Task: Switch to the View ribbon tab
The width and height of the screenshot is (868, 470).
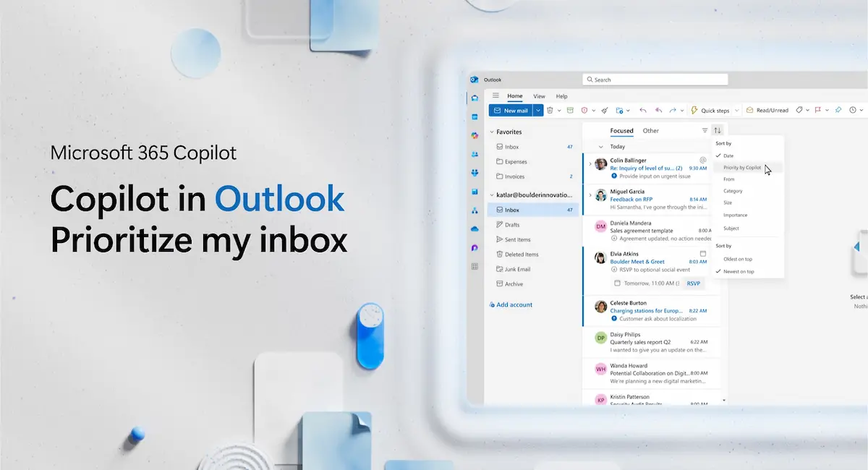Action: point(539,96)
